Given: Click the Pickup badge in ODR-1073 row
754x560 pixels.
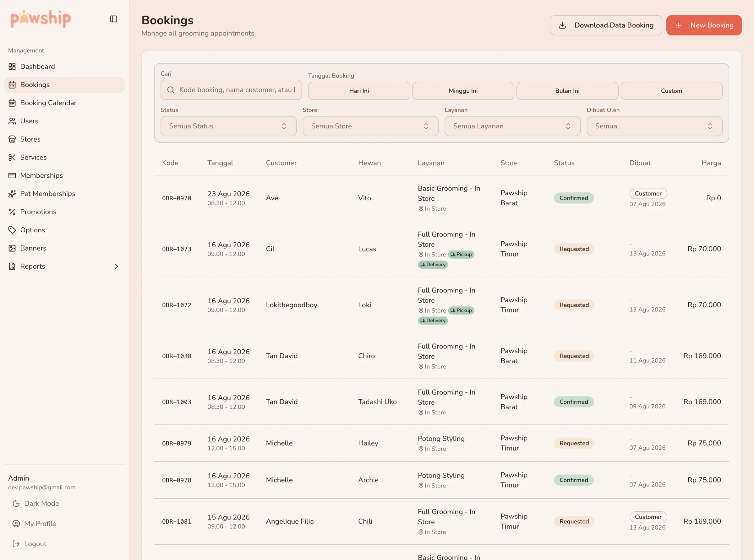Looking at the screenshot, I should [461, 255].
